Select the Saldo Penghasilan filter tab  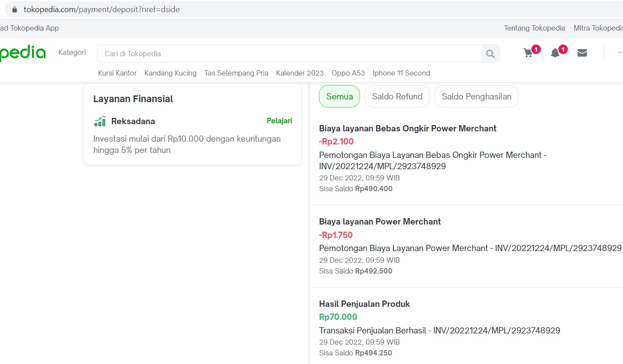point(476,96)
